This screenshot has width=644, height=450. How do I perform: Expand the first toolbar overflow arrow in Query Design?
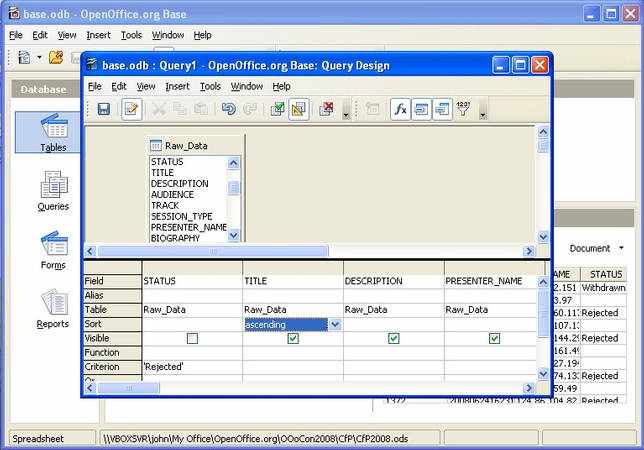(x=346, y=109)
